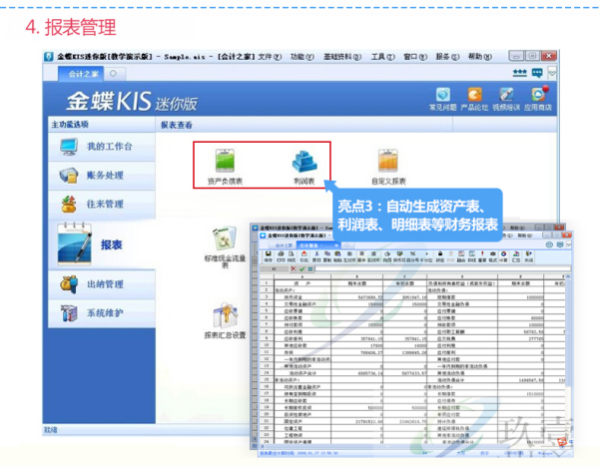The height and width of the screenshot is (469, 600).
Task: Open the 服务 menu
Action: [447, 57]
